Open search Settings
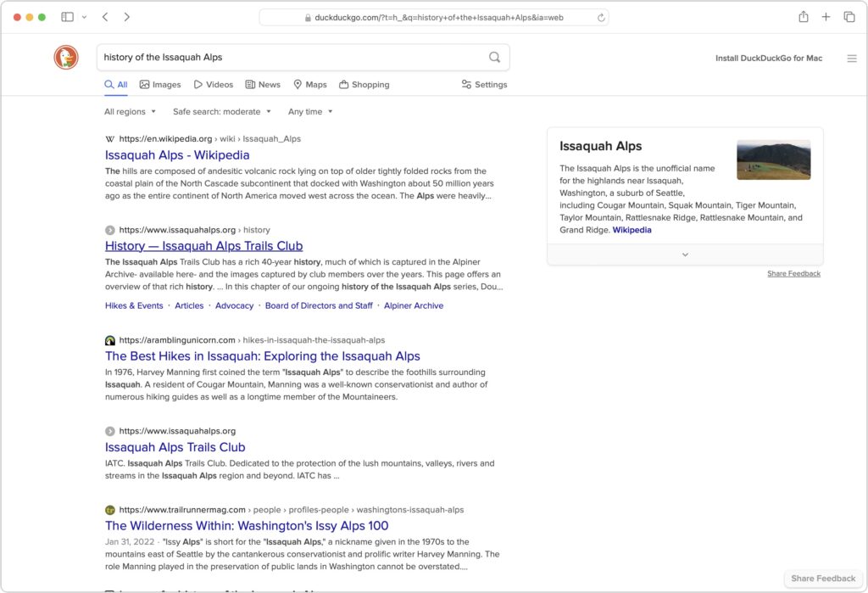The image size is (868, 593). pyautogui.click(x=483, y=84)
